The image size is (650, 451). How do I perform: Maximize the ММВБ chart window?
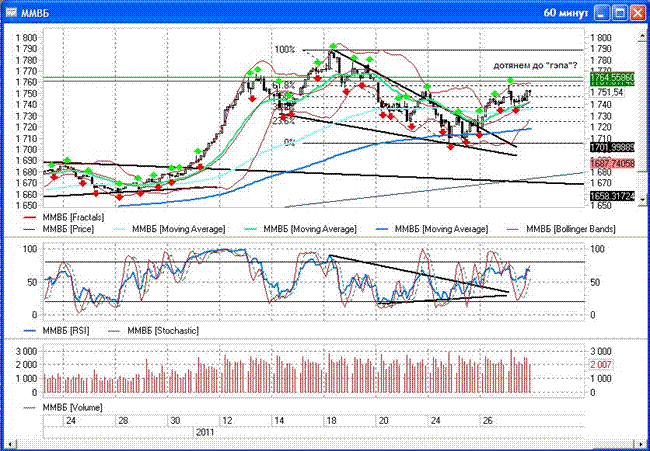click(x=620, y=13)
